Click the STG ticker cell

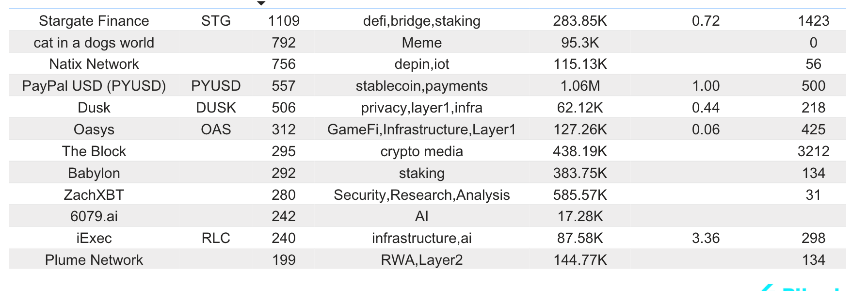pyautogui.click(x=216, y=21)
